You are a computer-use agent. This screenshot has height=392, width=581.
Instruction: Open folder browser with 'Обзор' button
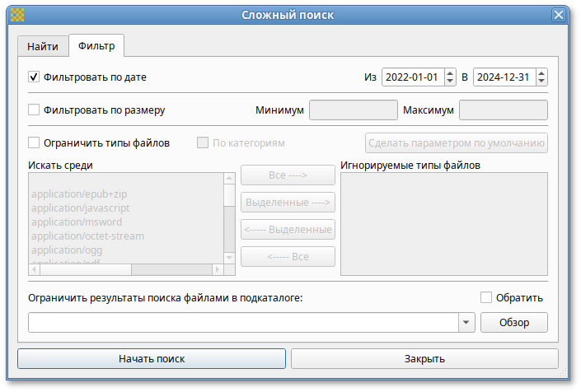[x=513, y=322]
